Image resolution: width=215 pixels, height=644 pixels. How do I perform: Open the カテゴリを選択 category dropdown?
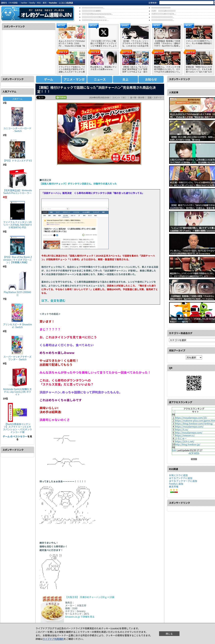click(192, 340)
